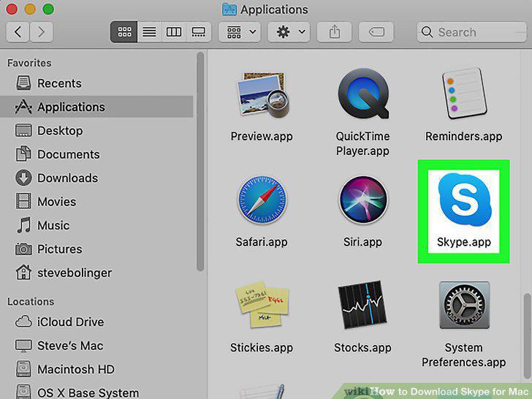Click the Stickies.app yellow notes icon
The height and width of the screenshot is (399, 532).
[x=262, y=304]
